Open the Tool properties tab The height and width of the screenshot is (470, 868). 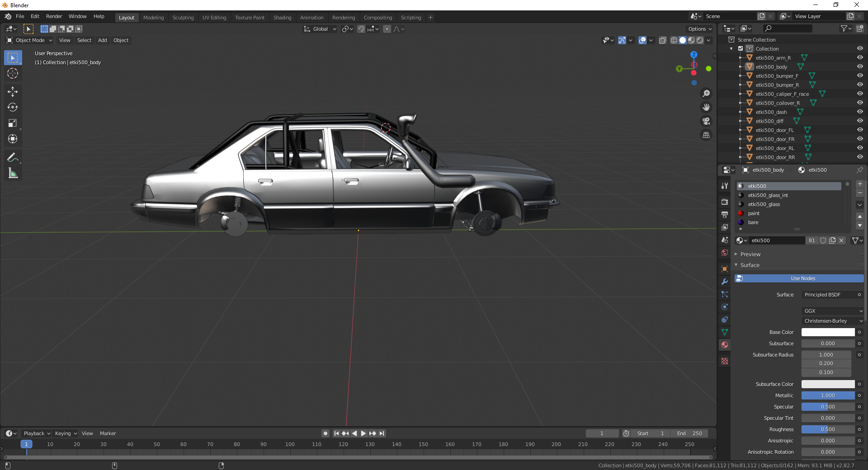click(x=725, y=186)
